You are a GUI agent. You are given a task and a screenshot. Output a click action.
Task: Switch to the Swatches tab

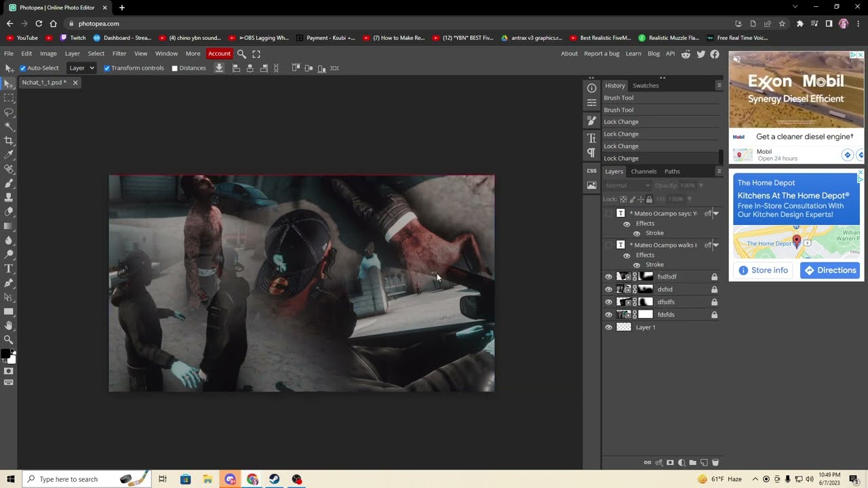click(x=646, y=85)
